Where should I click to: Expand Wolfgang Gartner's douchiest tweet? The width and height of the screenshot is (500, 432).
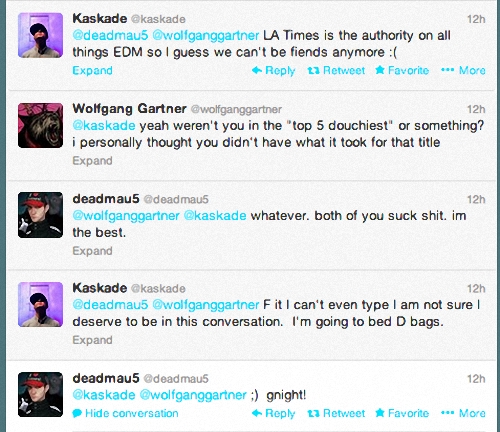coord(92,161)
